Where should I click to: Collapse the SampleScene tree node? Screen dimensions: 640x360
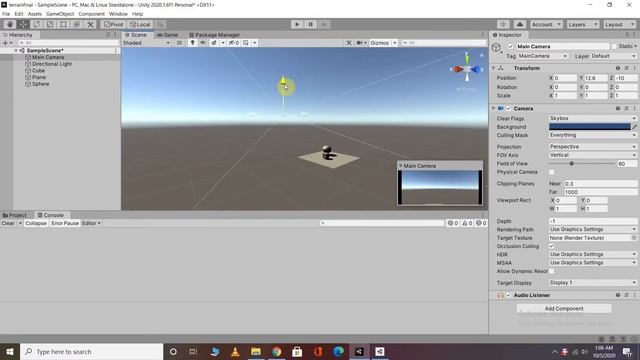[16, 51]
